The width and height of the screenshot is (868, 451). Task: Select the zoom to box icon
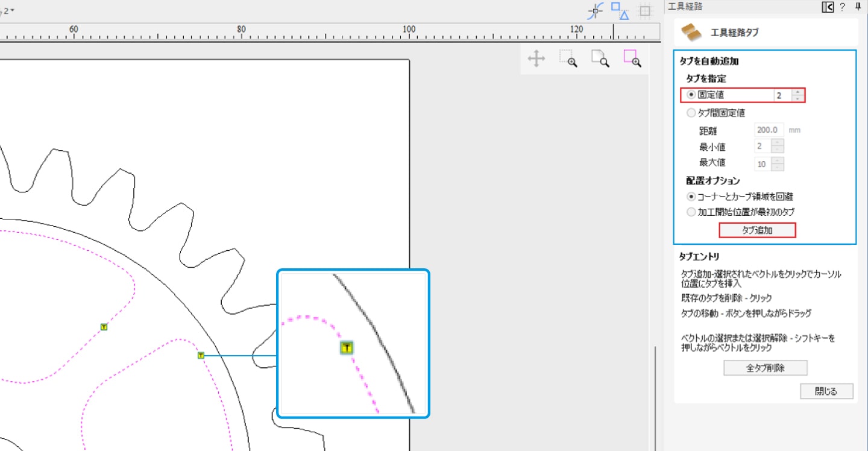[568, 58]
